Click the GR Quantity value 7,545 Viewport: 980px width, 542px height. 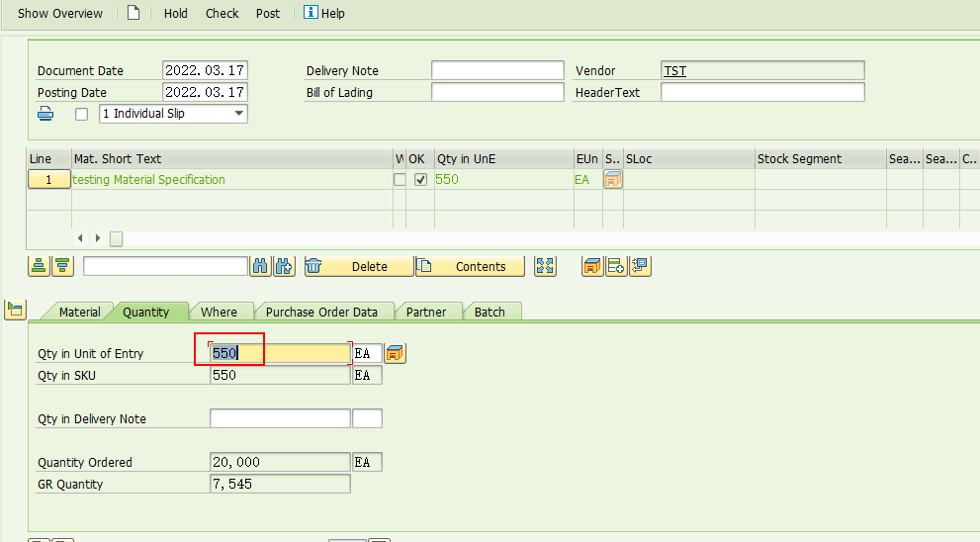coord(280,484)
